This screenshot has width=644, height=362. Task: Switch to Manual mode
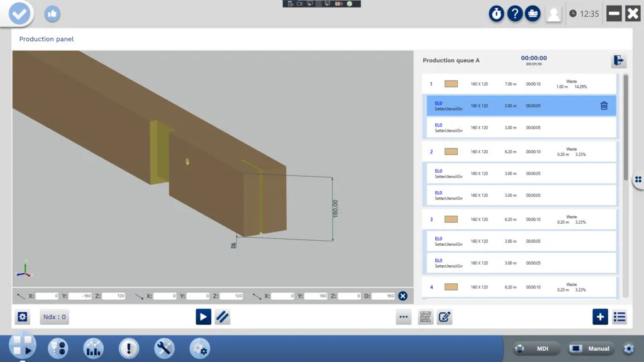(591, 349)
